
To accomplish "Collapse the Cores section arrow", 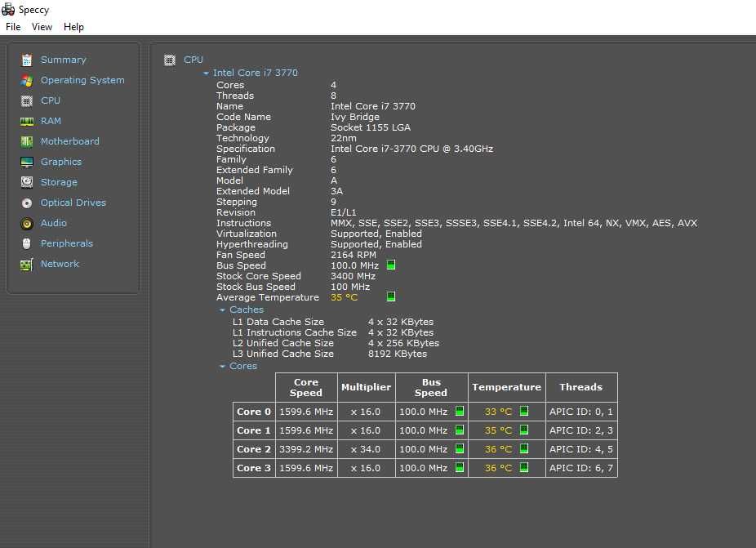I will (222, 367).
